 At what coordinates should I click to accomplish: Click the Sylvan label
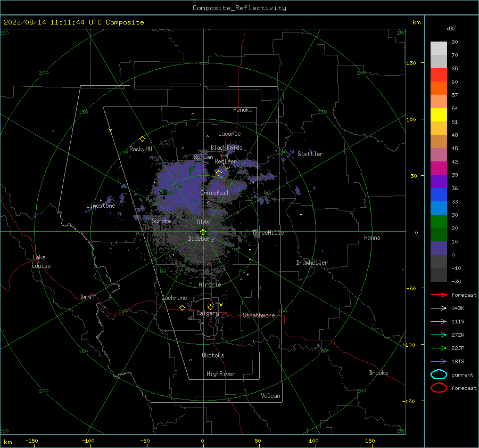203,157
